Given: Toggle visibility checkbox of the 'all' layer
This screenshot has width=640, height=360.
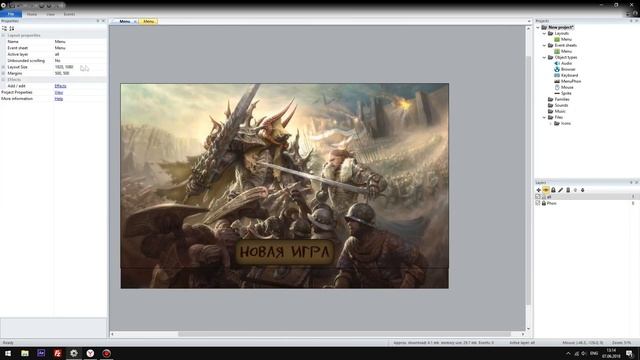Looking at the screenshot, I should click(x=538, y=197).
